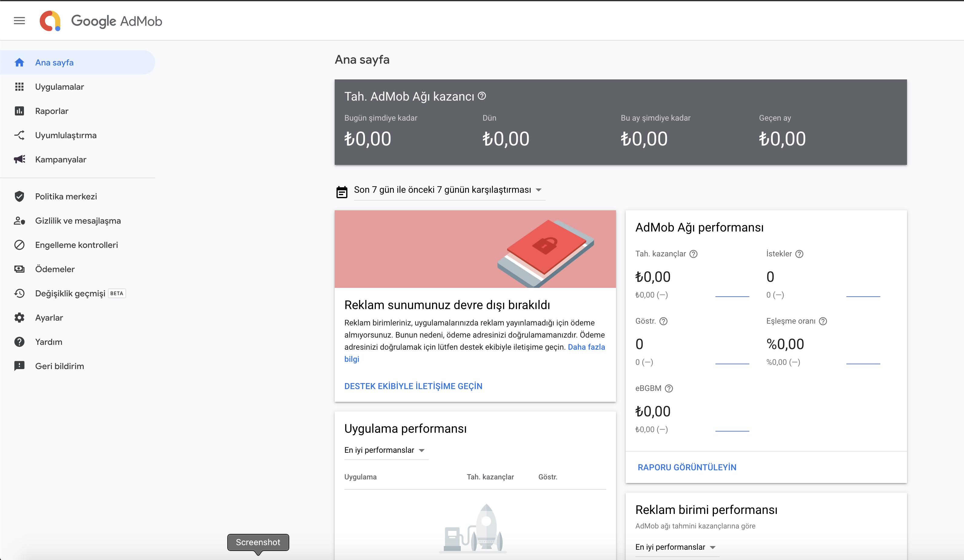Click the Dün earnings value

506,138
